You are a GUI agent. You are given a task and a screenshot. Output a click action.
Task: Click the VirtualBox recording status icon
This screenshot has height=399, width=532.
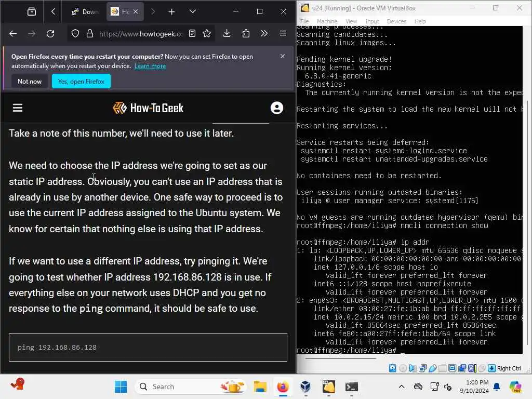point(462,368)
